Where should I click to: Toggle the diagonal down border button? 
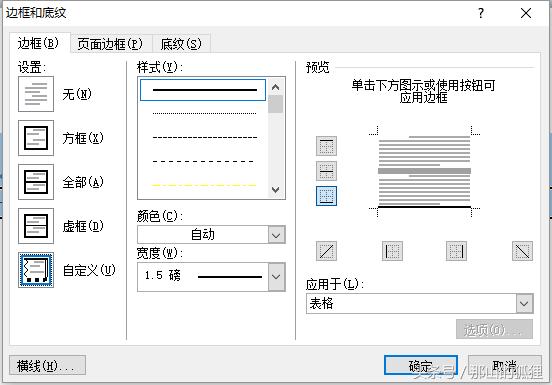coord(522,251)
